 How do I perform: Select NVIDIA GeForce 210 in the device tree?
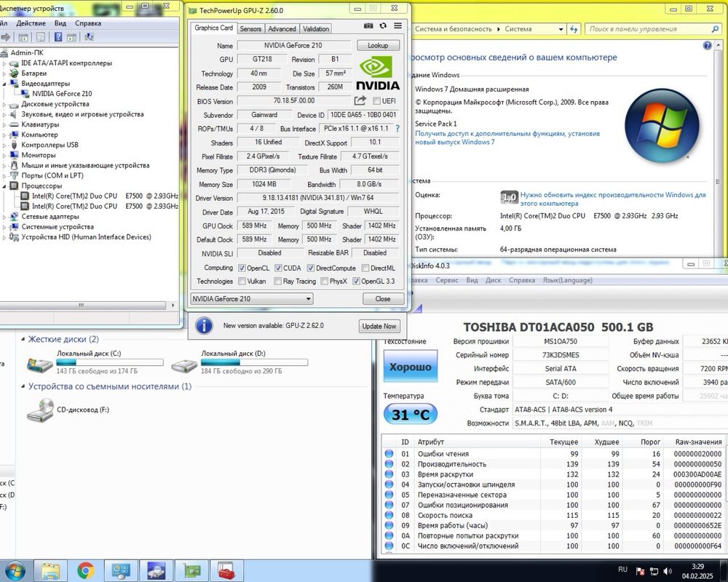coord(62,94)
